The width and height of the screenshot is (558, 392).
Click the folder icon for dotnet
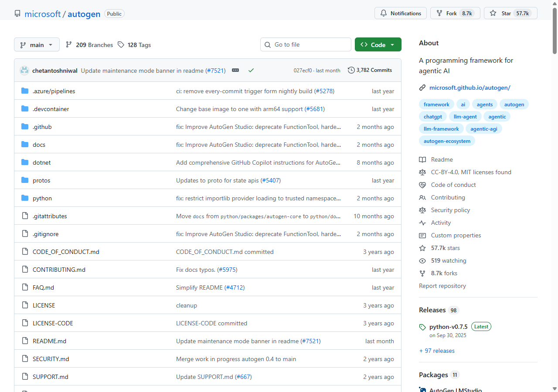25,162
